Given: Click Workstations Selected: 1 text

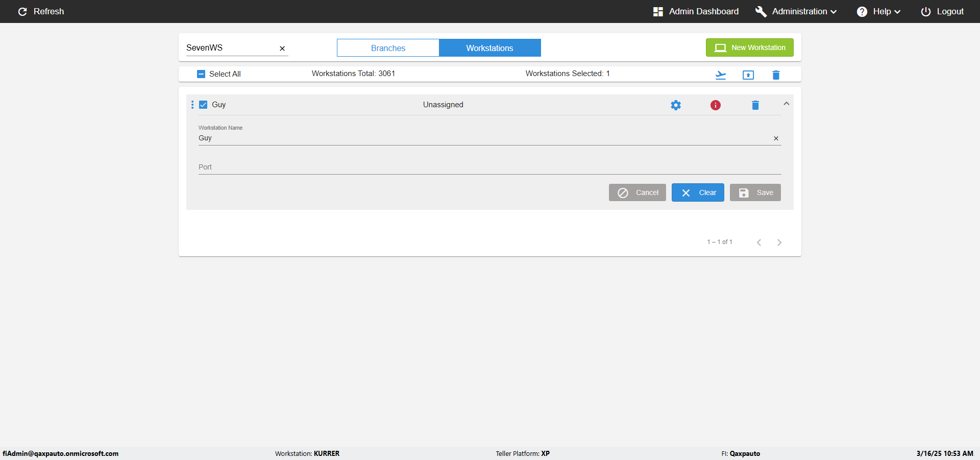Looking at the screenshot, I should 568,74.
